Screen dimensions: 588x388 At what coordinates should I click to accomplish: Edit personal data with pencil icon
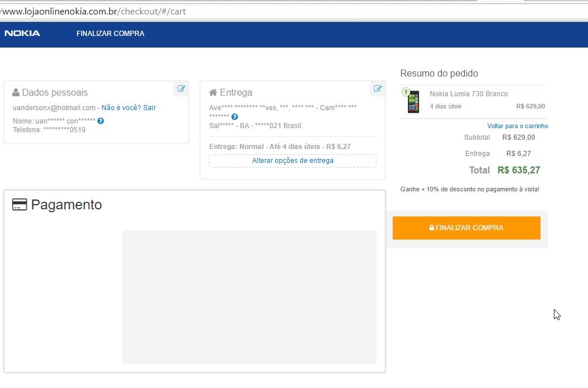(x=181, y=89)
